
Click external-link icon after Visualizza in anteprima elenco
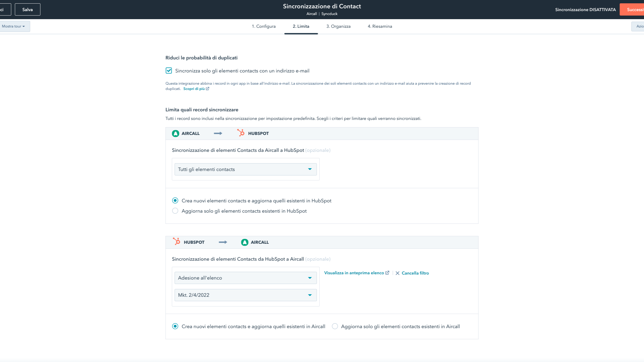coord(387,273)
